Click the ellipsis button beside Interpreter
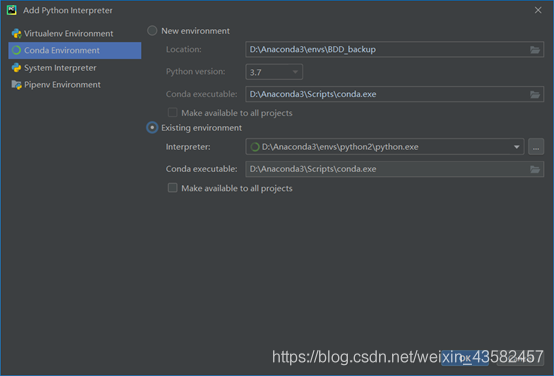Viewport: 554px width, 376px height. tap(536, 147)
